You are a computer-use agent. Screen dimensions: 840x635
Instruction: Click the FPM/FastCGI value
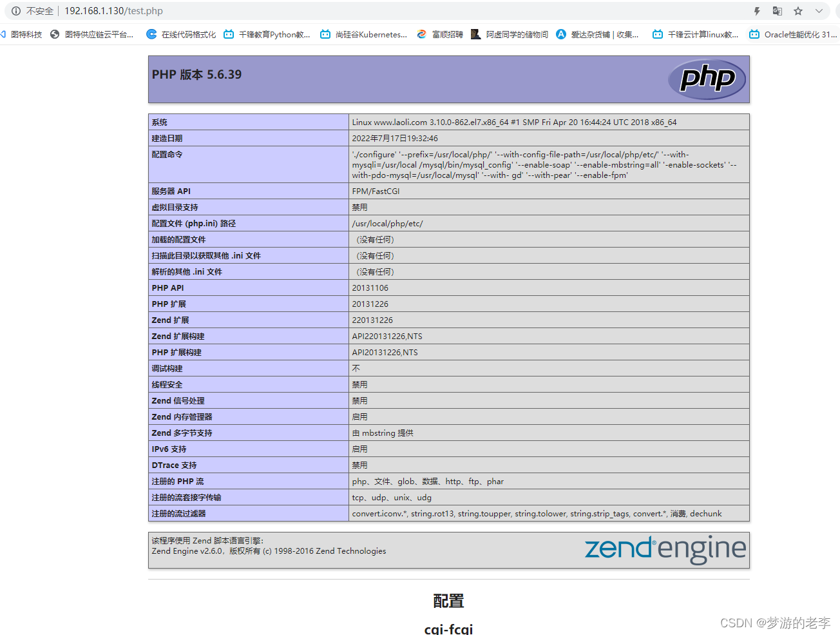[376, 191]
